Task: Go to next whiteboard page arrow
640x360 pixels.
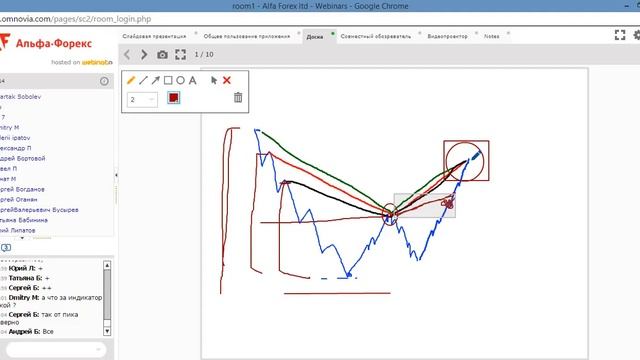Action: (144, 54)
